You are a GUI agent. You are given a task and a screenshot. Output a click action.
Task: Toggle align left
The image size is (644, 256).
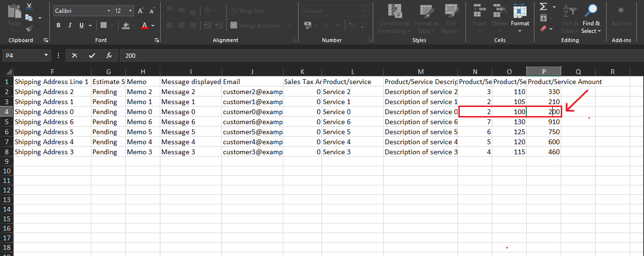click(x=169, y=25)
